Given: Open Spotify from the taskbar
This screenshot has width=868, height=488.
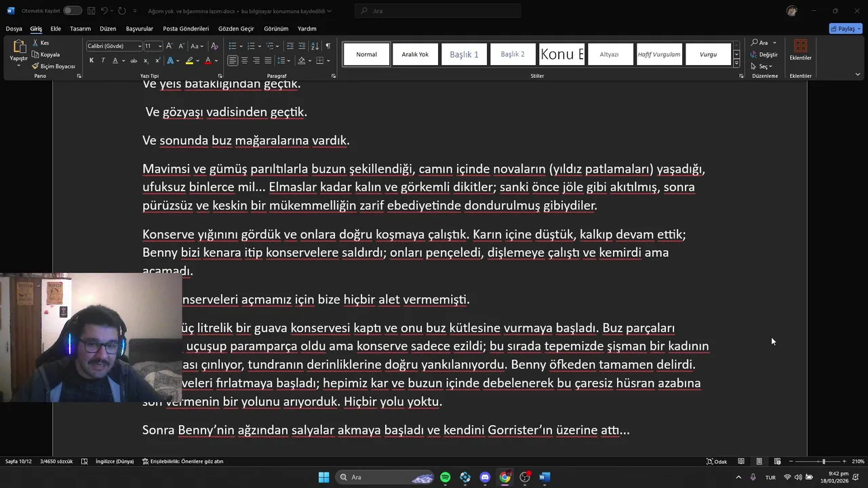Looking at the screenshot, I should click(x=445, y=477).
